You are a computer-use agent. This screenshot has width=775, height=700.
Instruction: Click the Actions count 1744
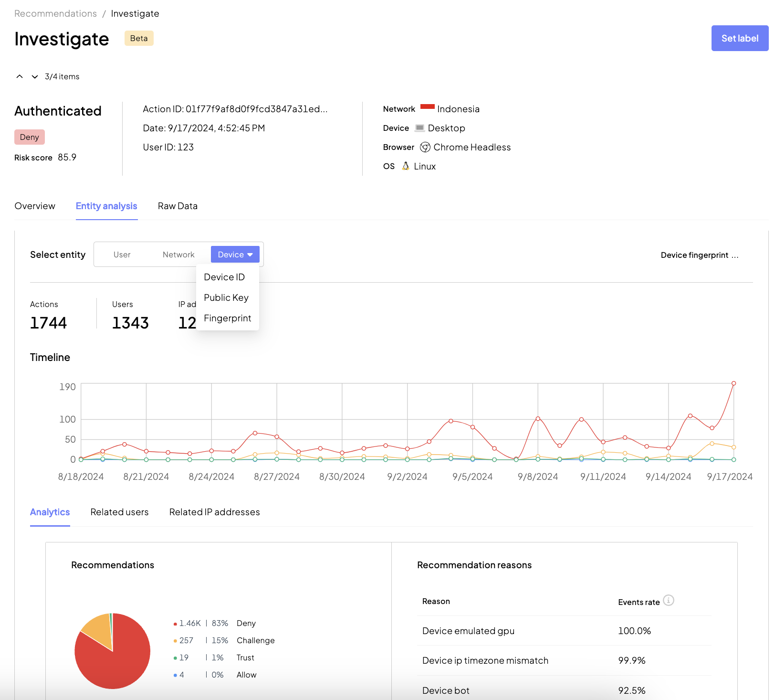pyautogui.click(x=48, y=323)
